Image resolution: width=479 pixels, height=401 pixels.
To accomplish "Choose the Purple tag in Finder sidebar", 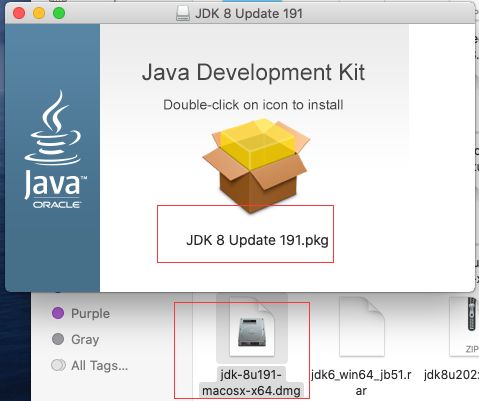I will (x=81, y=313).
